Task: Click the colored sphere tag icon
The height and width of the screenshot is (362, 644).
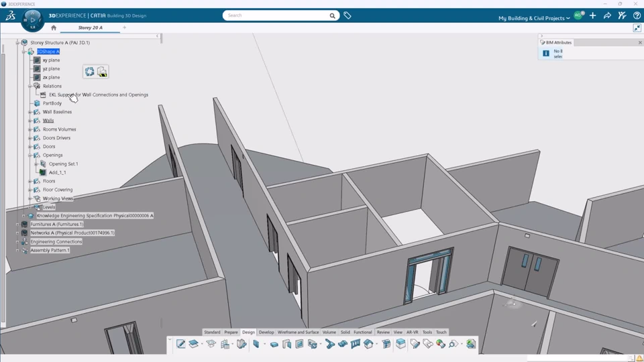Action: click(x=441, y=344)
